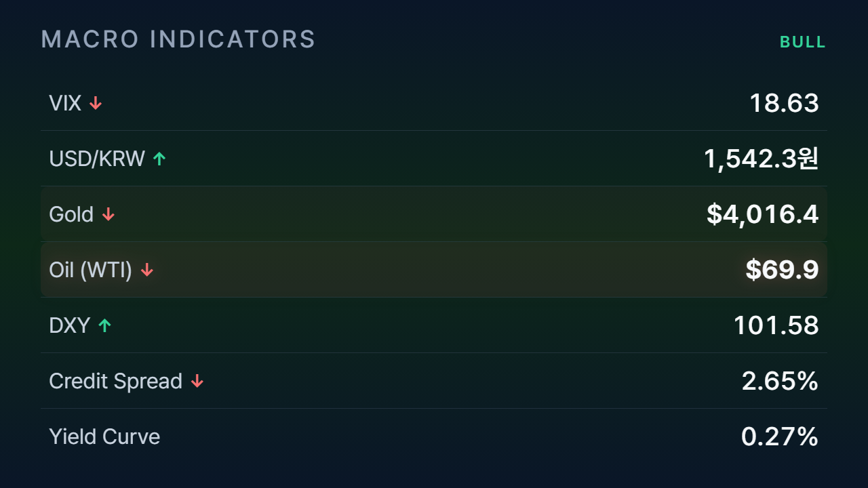Click the 0.27% yield curve value
Image resolution: width=868 pixels, height=488 pixels.
(x=780, y=436)
